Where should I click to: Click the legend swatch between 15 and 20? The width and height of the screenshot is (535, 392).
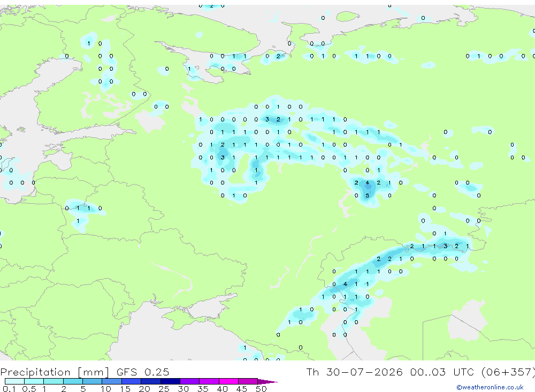[x=132, y=381]
